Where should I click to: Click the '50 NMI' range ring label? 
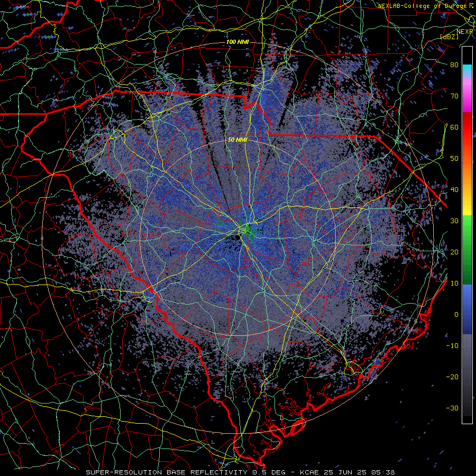click(237, 140)
